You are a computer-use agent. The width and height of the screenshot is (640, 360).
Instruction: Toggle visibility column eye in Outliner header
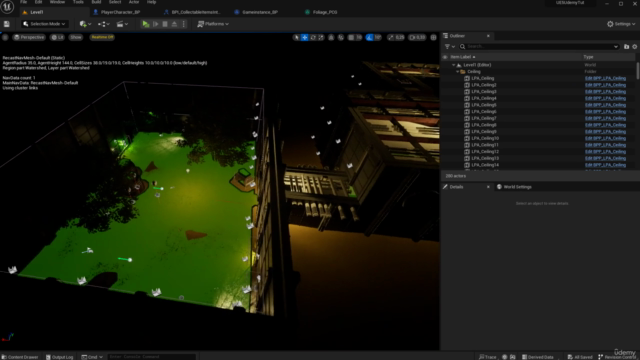coord(445,57)
